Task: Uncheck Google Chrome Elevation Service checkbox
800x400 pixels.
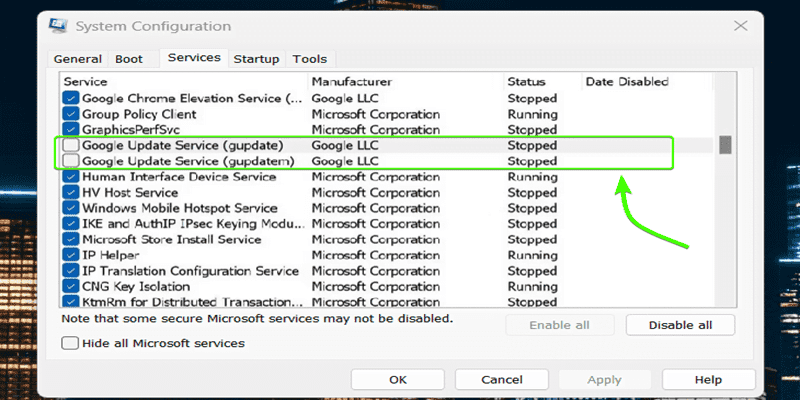Action: pos(70,98)
